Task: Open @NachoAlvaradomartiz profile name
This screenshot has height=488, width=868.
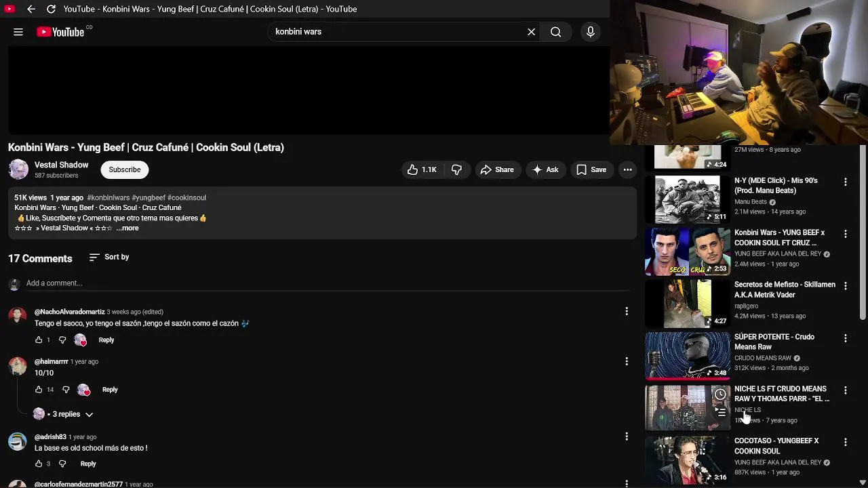Action: pyautogui.click(x=70, y=312)
